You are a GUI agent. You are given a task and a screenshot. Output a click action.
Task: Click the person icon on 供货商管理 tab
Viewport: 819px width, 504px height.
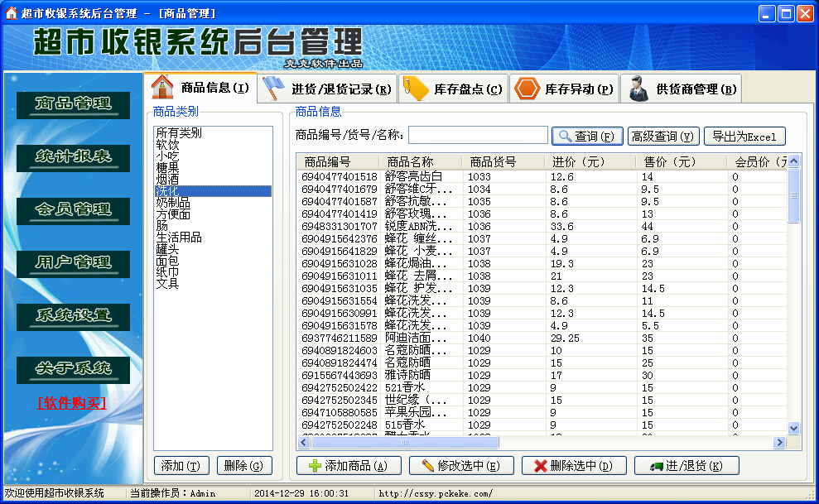(x=638, y=89)
